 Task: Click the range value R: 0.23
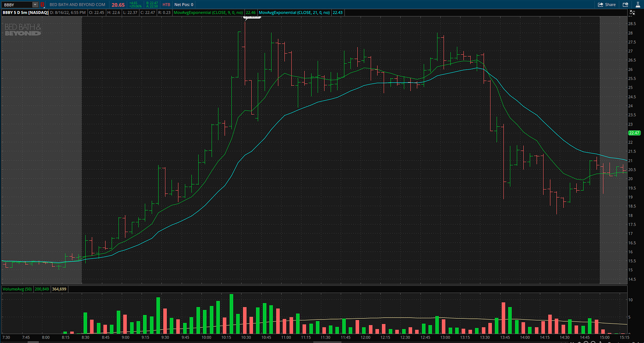[164, 12]
